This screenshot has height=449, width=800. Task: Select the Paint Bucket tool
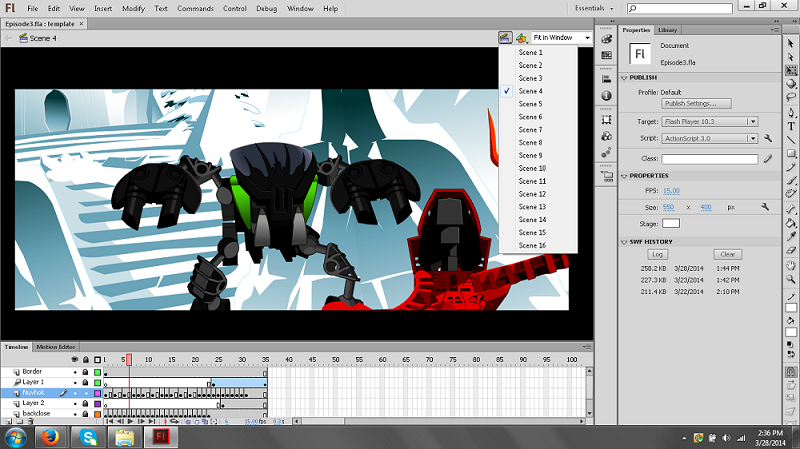click(791, 222)
